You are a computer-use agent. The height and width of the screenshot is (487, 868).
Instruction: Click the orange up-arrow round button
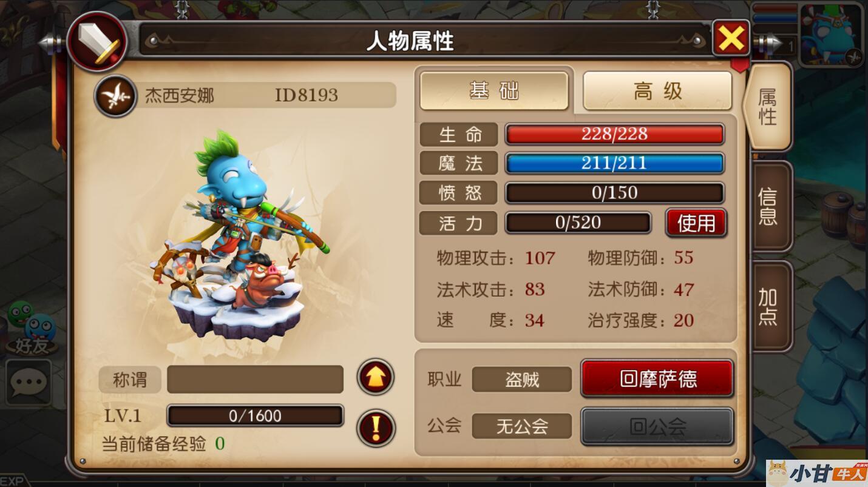pos(375,377)
